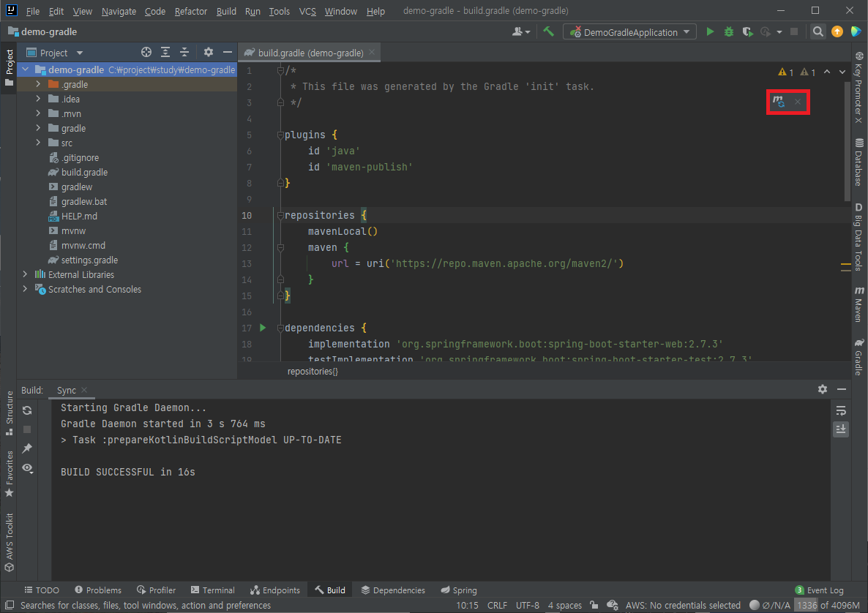Close the build.gradle editor tab
This screenshot has height=613, width=868.
[x=372, y=52]
